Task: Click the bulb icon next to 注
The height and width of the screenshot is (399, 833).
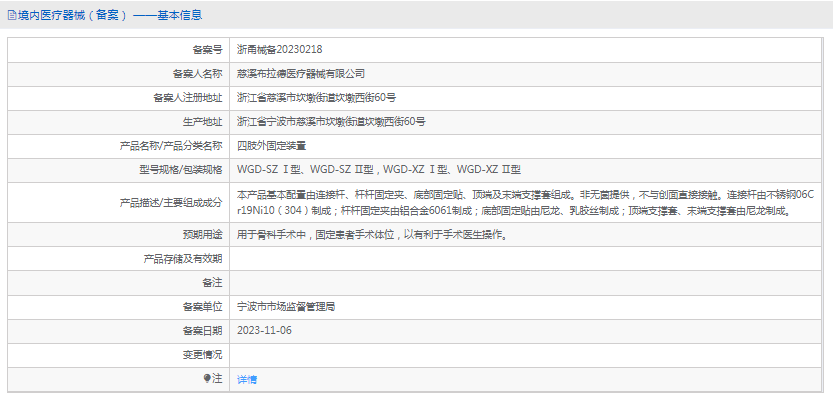Action: click(207, 378)
